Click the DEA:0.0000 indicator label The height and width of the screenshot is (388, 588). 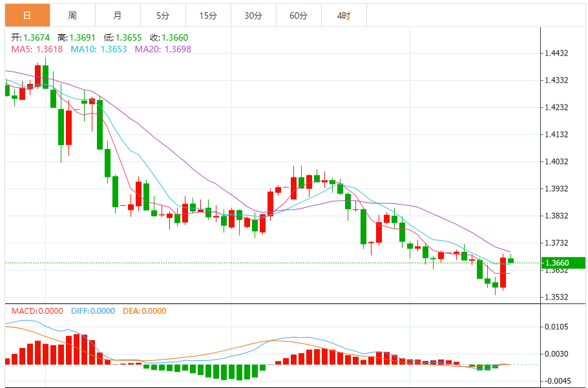[x=144, y=311]
